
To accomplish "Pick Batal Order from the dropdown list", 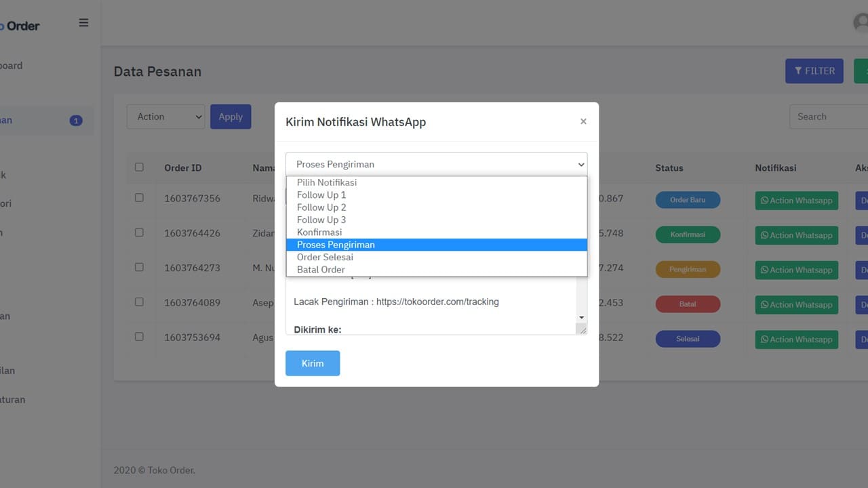I will click(x=321, y=270).
